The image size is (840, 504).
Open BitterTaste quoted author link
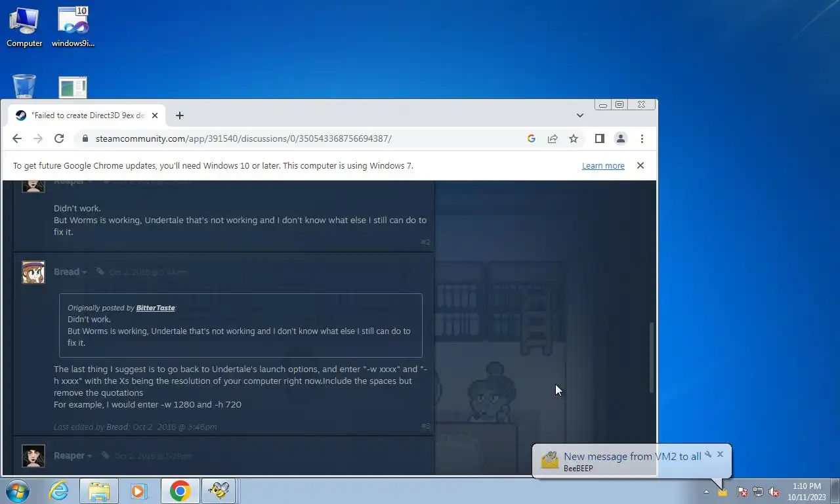tap(156, 308)
